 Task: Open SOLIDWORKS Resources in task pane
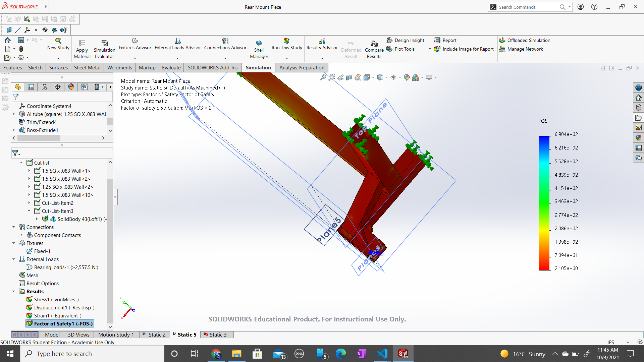point(639,98)
